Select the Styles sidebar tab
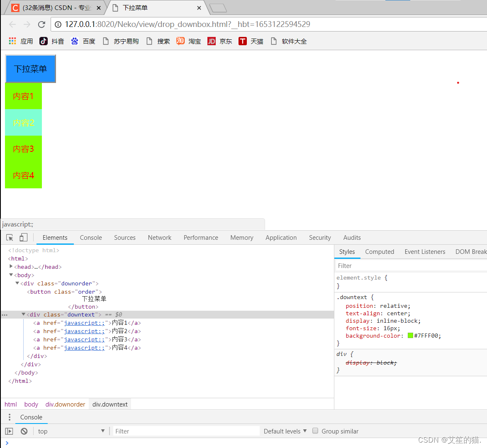Viewport: 487px width, 448px height. (x=347, y=252)
